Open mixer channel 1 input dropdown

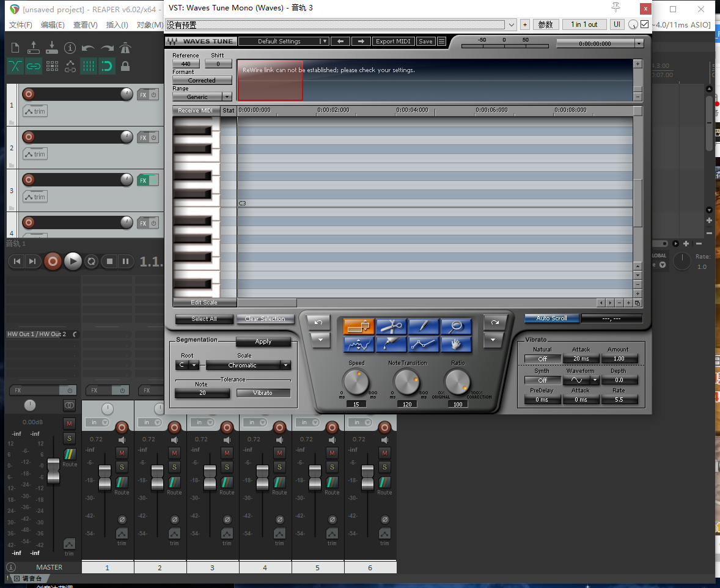(x=105, y=422)
